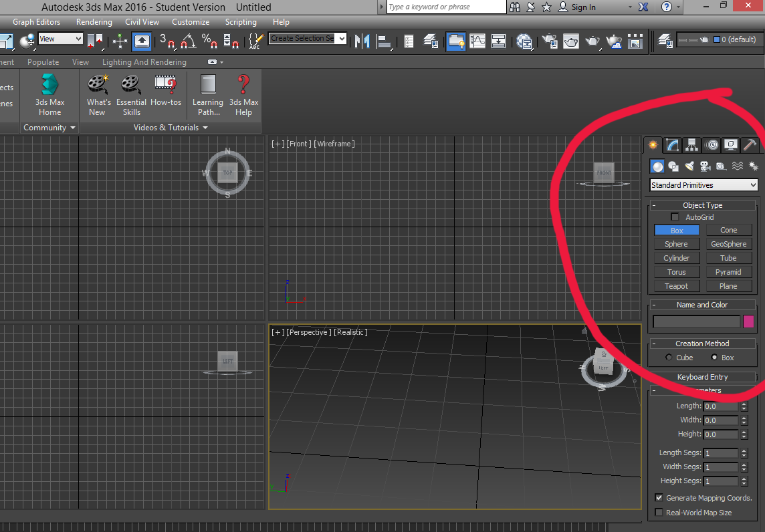Viewport: 765px width, 532px height.
Task: Open the object color swatch
Action: coord(748,321)
